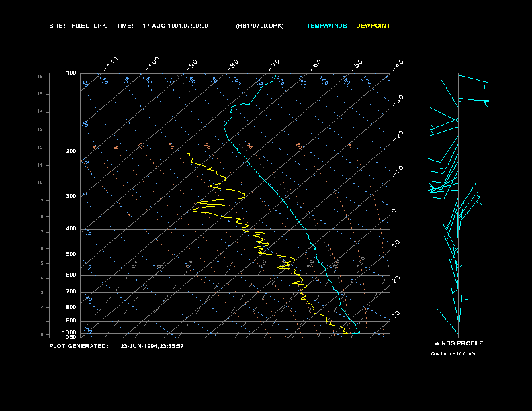Viewport: 532px width, 411px height.
Task: Click the -50 temperature axis label
Action: point(357,65)
